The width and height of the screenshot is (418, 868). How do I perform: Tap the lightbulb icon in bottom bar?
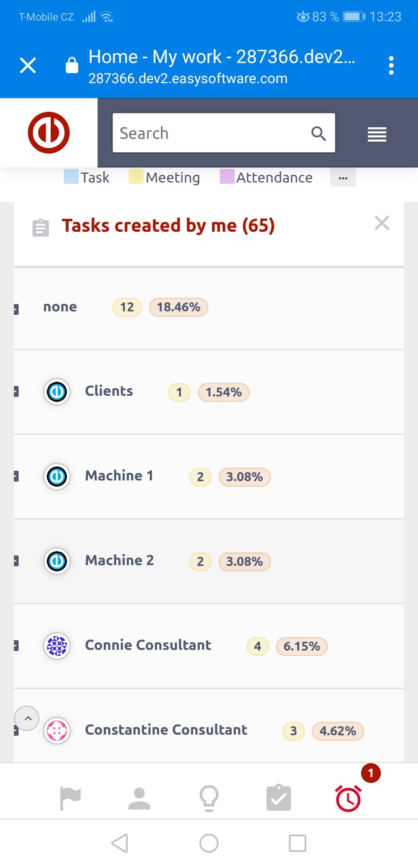pyautogui.click(x=209, y=798)
